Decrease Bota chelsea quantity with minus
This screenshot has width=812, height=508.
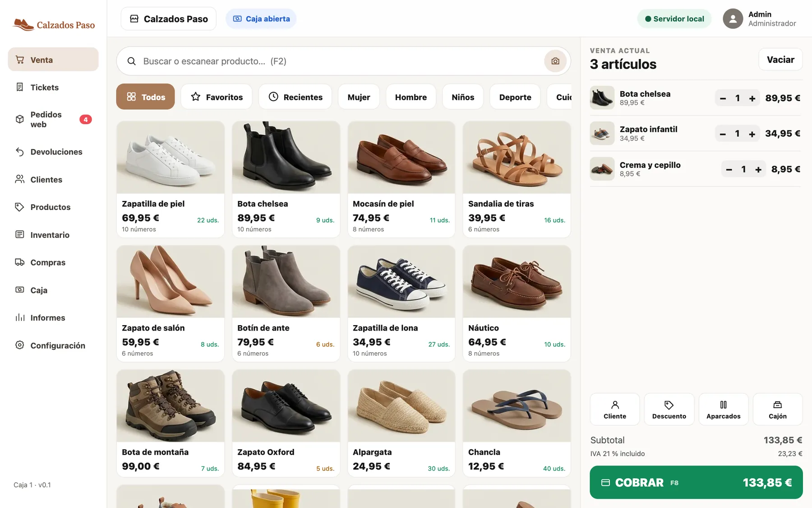point(723,98)
